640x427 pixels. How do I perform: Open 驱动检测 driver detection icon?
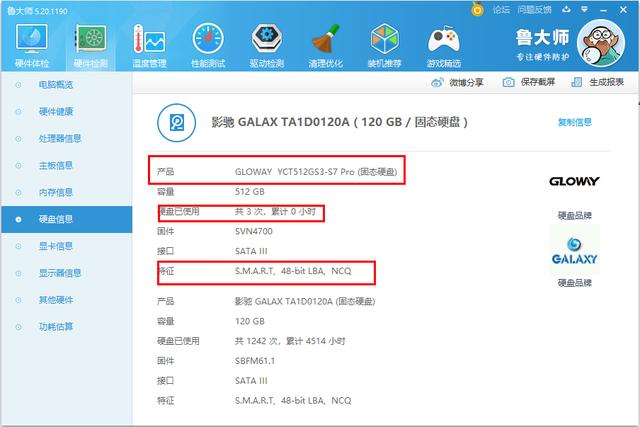coord(267,44)
